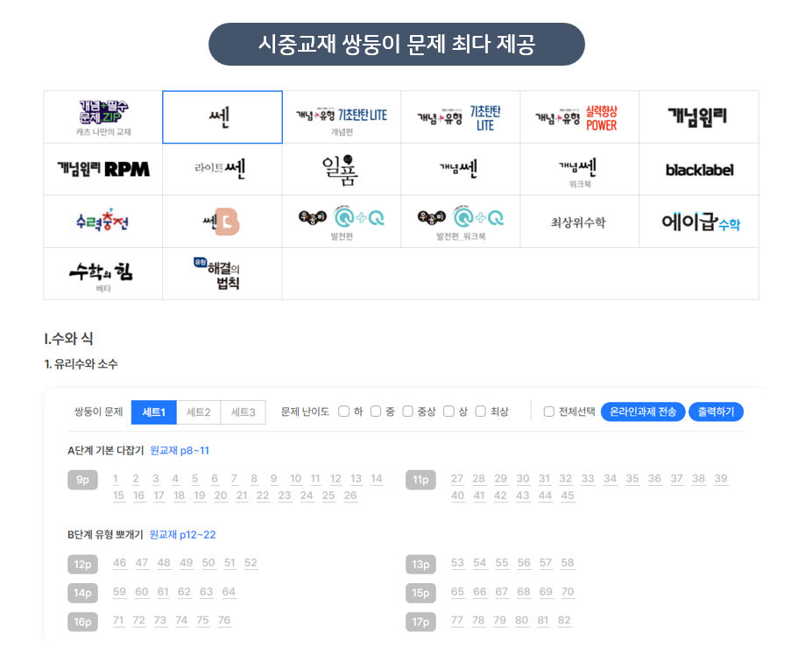Open the 원교재 p12~22 link
The height and width of the screenshot is (647, 812).
tap(182, 535)
